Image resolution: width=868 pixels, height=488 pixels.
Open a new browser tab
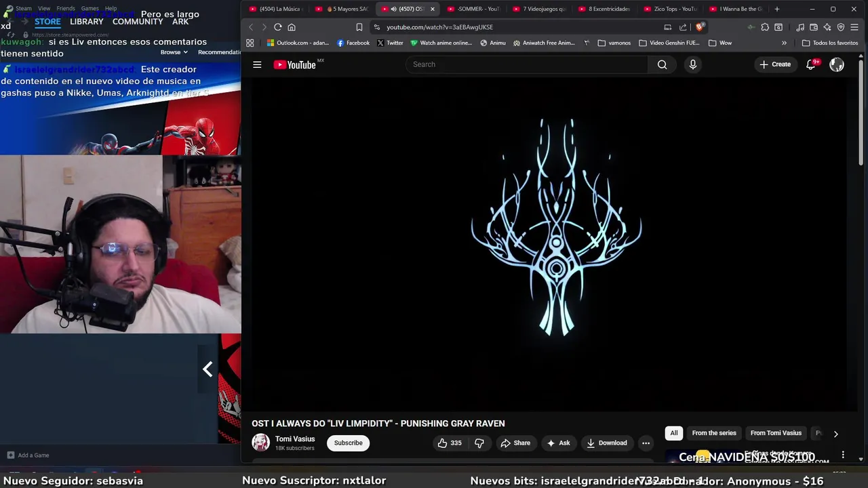pos(777,9)
